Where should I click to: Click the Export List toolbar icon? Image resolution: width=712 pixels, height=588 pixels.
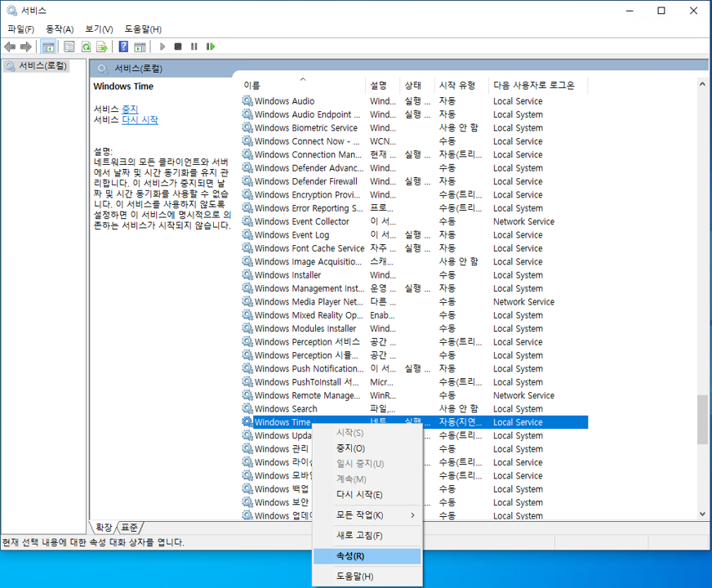(x=102, y=47)
